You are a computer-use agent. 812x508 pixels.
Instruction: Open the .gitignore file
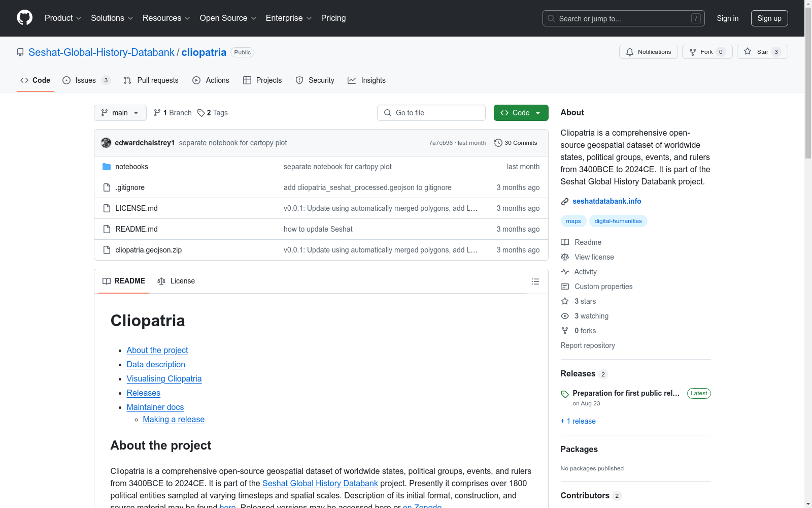pyautogui.click(x=130, y=187)
